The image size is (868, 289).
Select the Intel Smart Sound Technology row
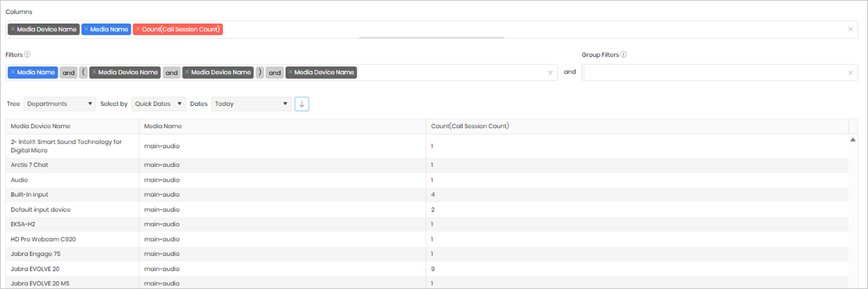tap(428, 146)
